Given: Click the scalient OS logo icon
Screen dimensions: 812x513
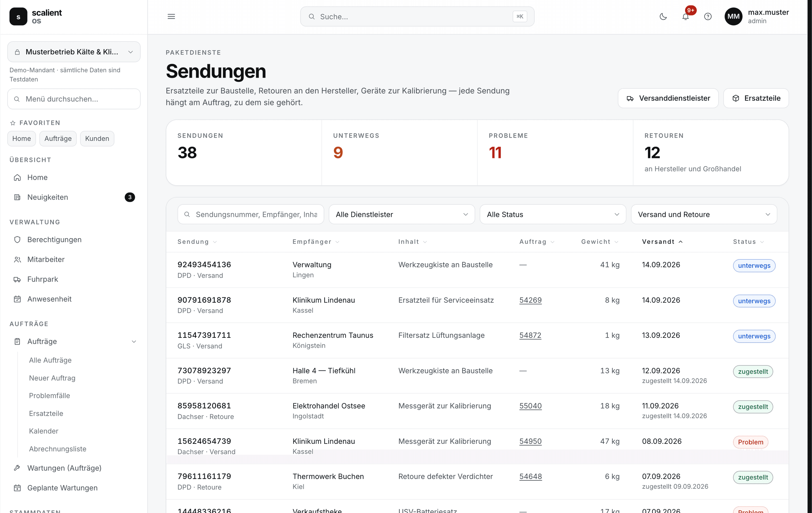Looking at the screenshot, I should tap(18, 17).
